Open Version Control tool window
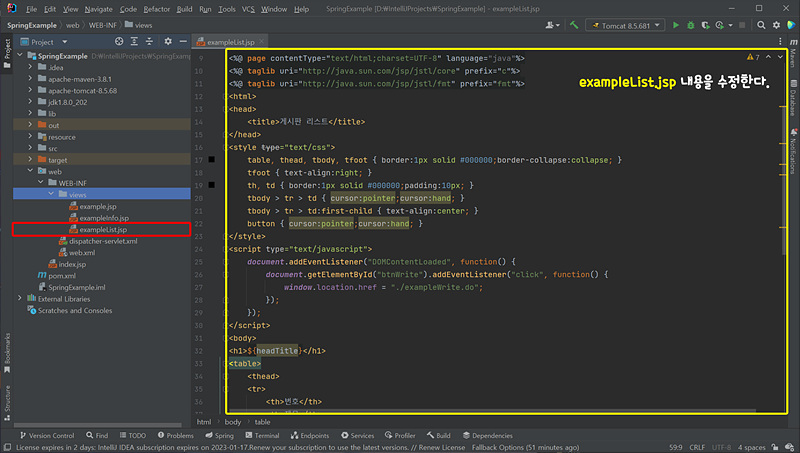 (46, 436)
